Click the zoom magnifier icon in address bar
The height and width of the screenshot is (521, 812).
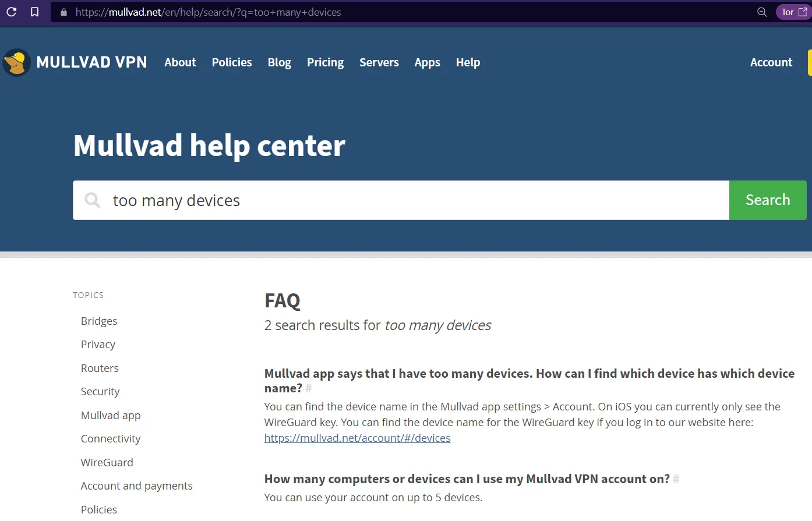(761, 12)
